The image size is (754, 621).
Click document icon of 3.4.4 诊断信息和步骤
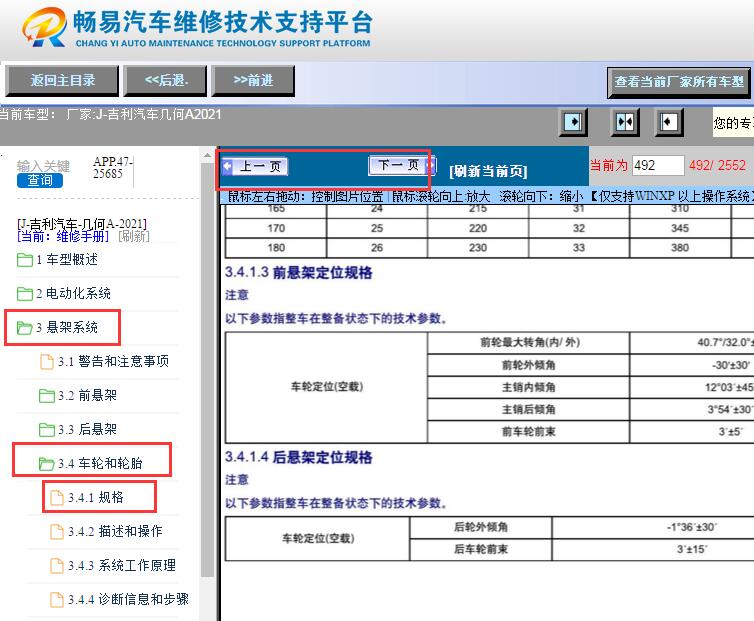pos(57,599)
